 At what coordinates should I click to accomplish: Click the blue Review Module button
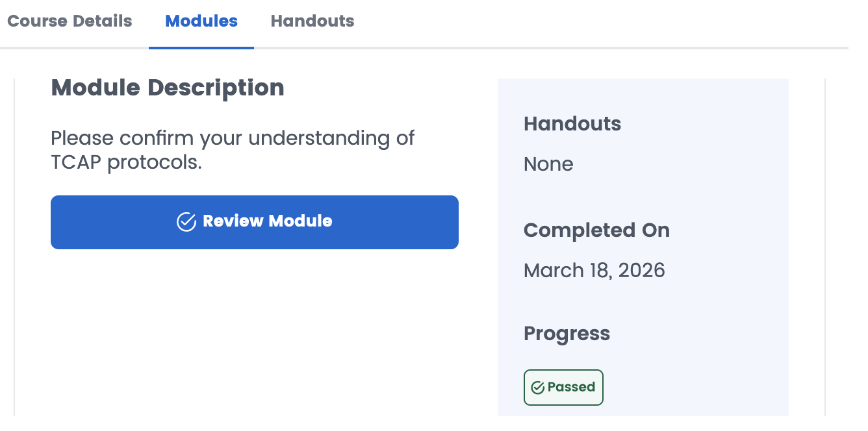pos(255,222)
